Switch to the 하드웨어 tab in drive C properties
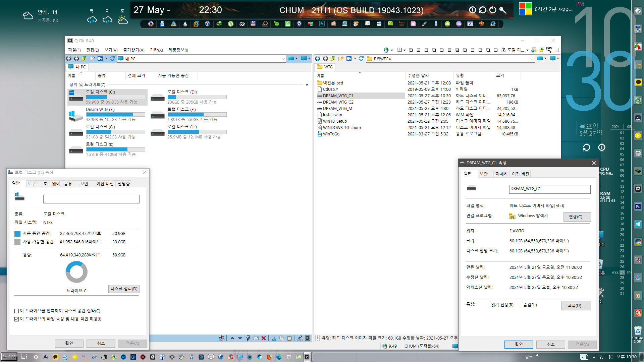This screenshot has height=362, width=644. coord(52,184)
